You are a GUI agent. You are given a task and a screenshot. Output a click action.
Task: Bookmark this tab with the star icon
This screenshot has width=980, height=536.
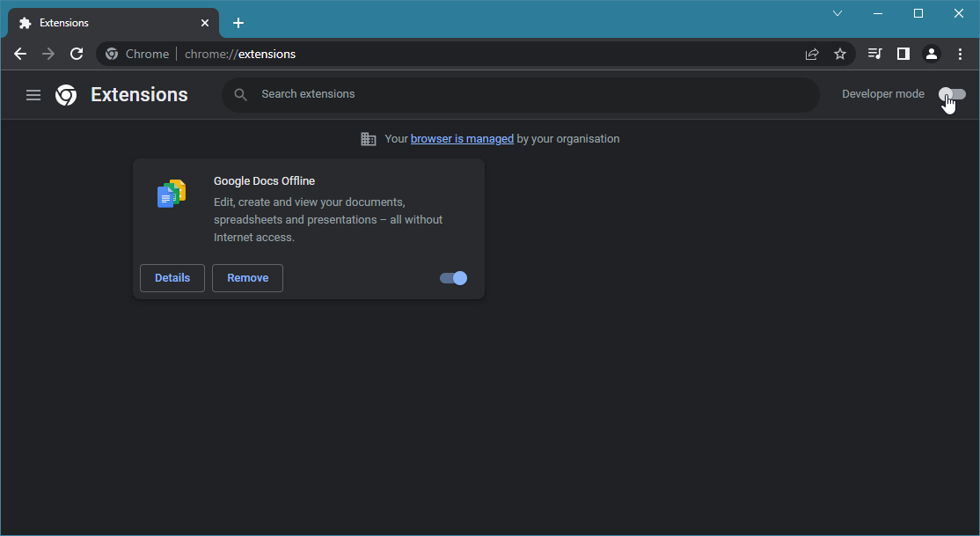[840, 54]
